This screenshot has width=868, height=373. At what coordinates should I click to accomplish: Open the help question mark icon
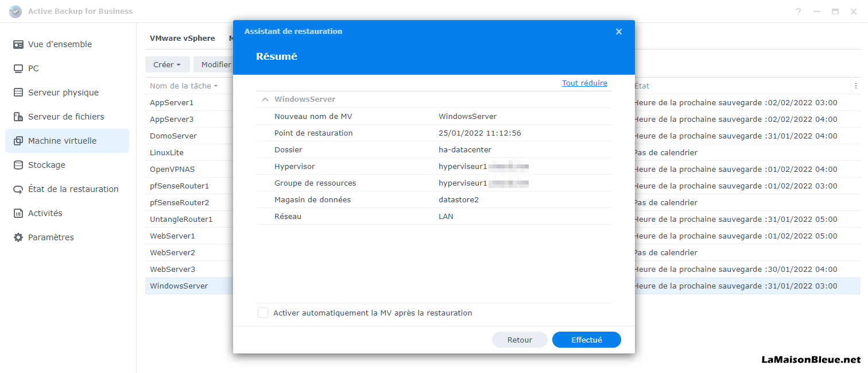799,11
